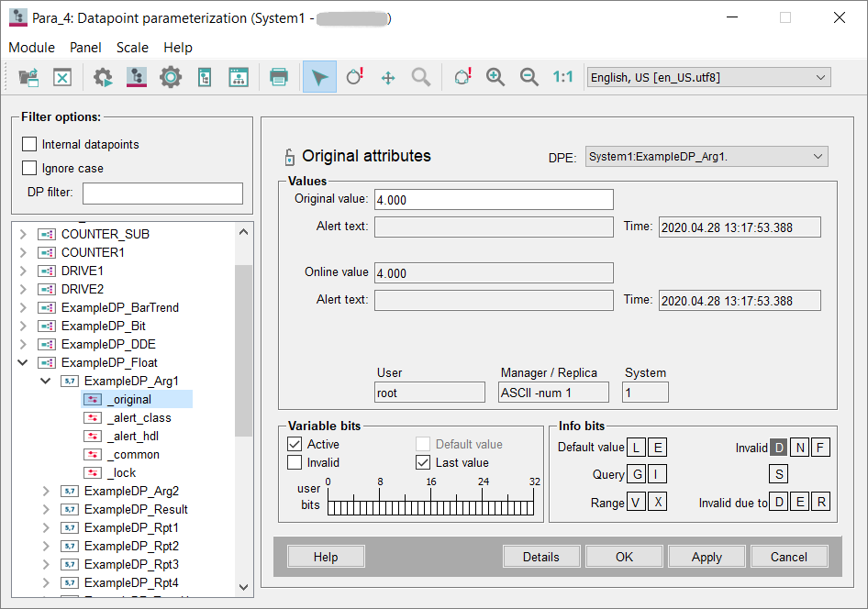Click the pan move arrows icon

click(388, 77)
